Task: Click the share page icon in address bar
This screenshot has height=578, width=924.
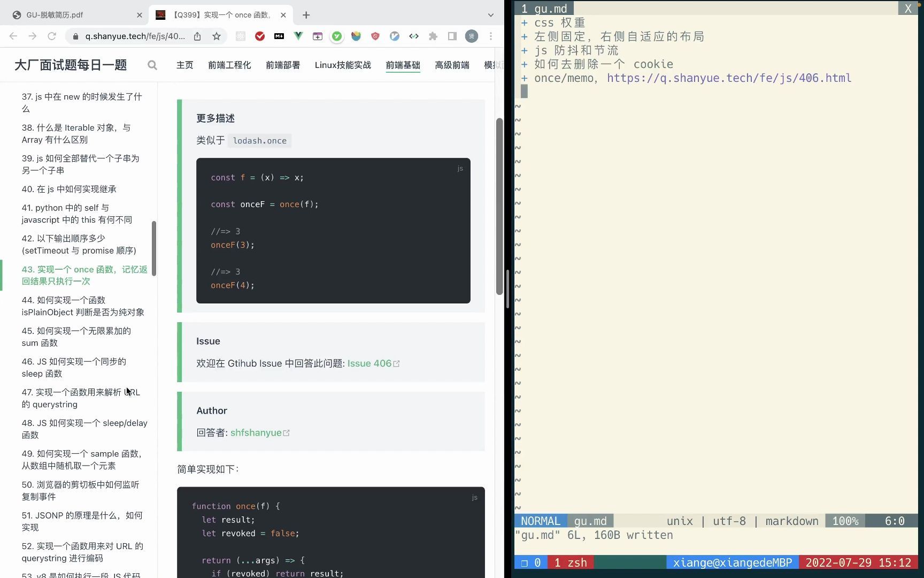Action: click(x=197, y=36)
